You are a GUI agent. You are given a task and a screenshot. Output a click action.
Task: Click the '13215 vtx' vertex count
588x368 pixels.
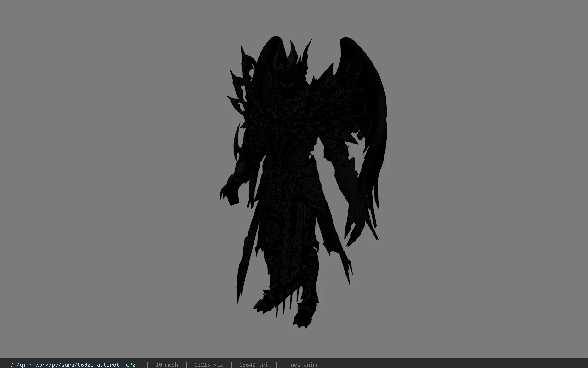pyautogui.click(x=209, y=365)
